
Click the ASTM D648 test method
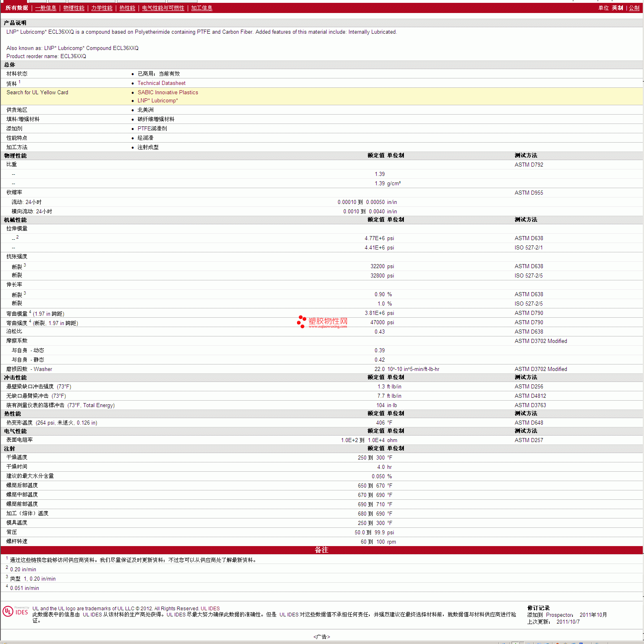click(529, 423)
